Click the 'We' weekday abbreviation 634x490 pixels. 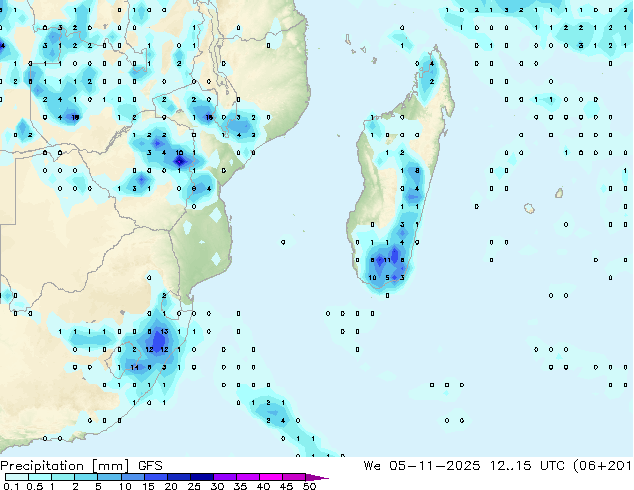(372, 466)
